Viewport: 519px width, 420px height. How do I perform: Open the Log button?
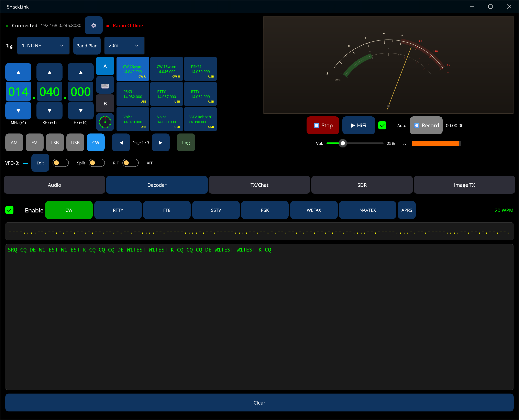coord(186,142)
